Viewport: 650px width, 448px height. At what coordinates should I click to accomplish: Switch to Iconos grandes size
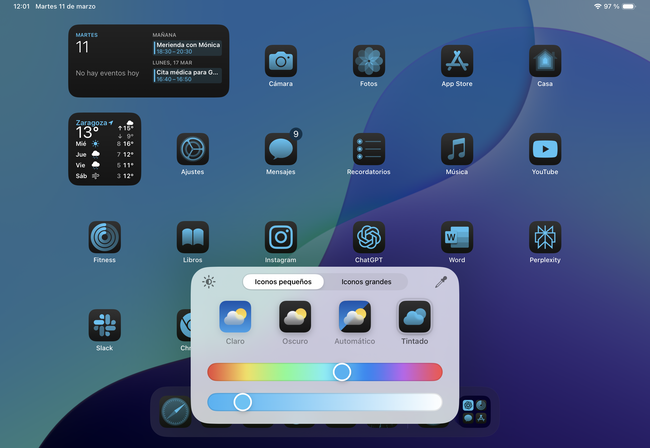click(x=366, y=282)
